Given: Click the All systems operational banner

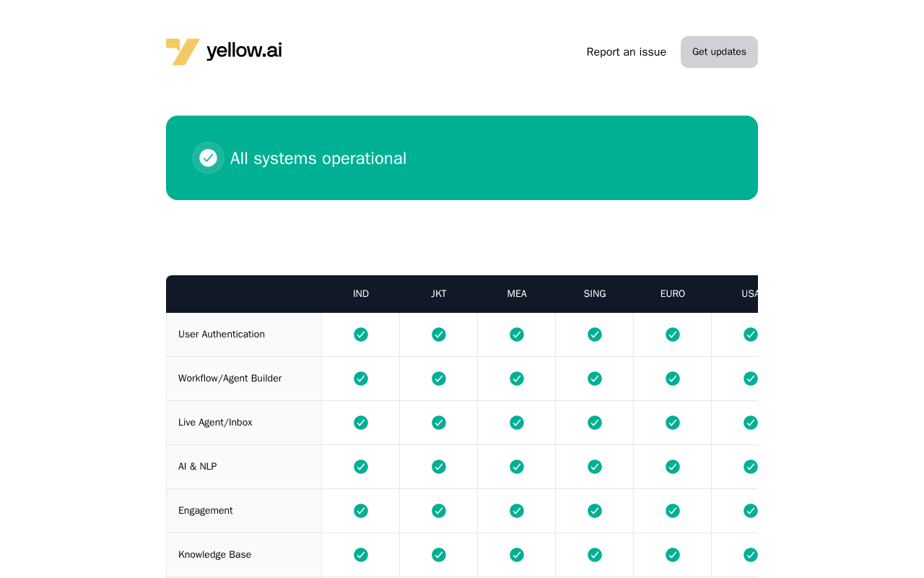Looking at the screenshot, I should (462, 158).
